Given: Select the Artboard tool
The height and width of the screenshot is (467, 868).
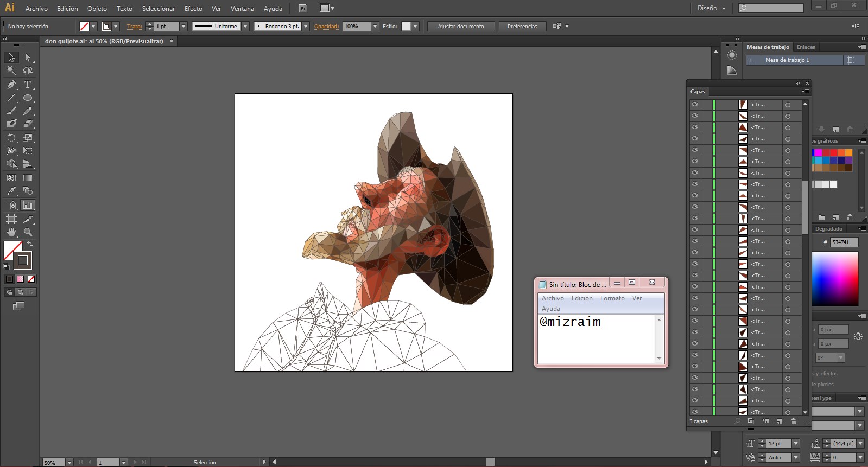Looking at the screenshot, I should (11, 219).
